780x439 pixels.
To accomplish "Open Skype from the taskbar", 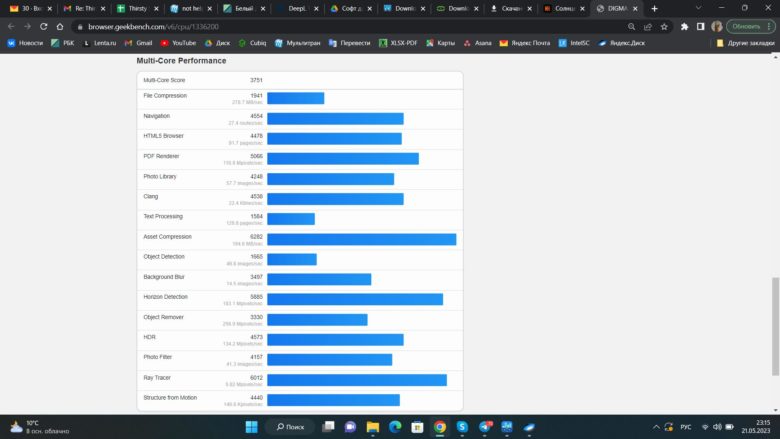I will pos(462,427).
